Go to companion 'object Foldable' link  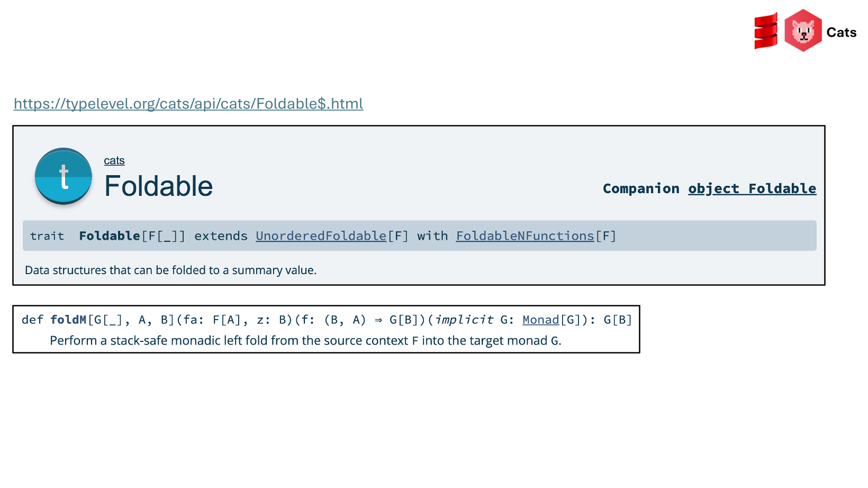coord(752,189)
